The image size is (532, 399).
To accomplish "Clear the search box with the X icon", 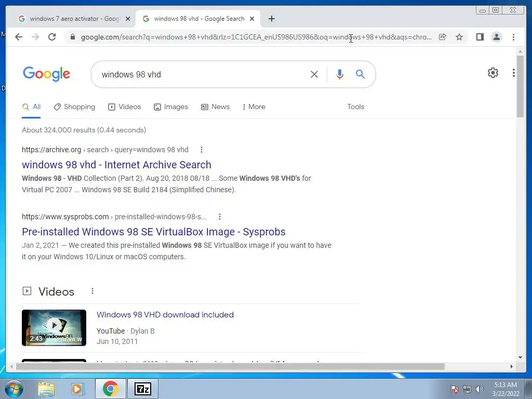I will tap(314, 74).
